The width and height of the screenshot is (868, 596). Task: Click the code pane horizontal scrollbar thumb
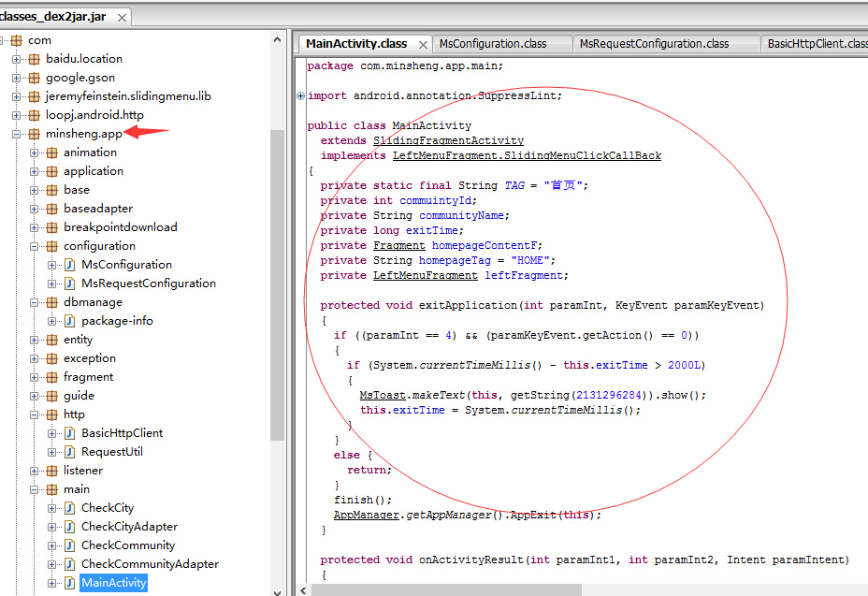446,590
